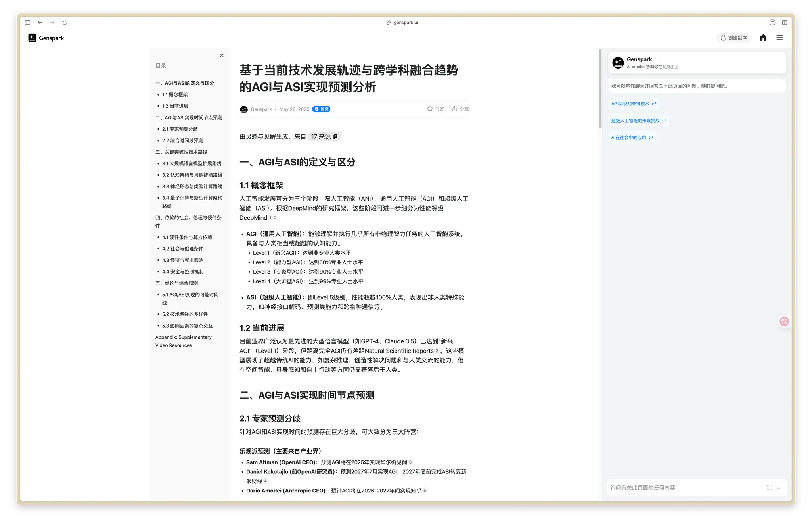Open the home page via house icon
The width and height of the screenshot is (812, 525).
coord(763,38)
